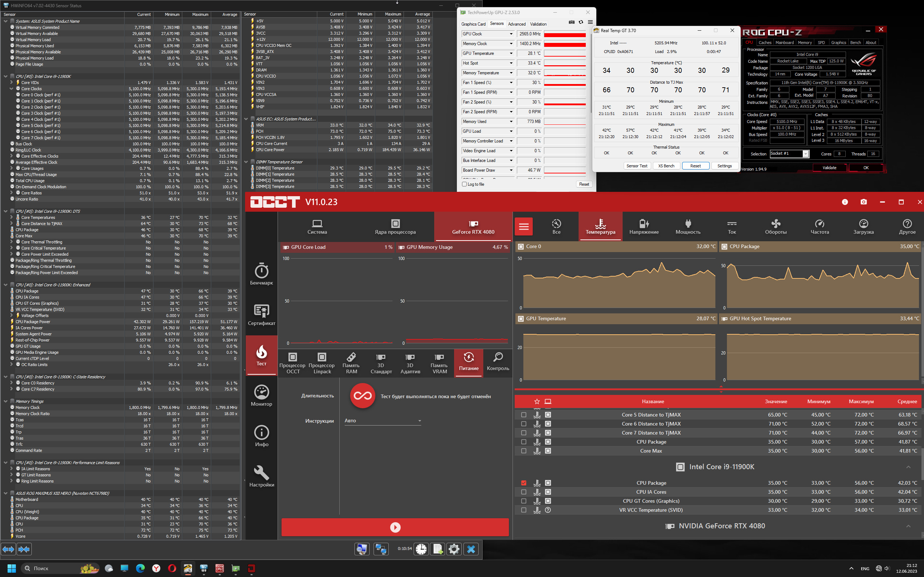Screen dimensions: 924x577
Task: Uncheck the CPU Package sensor checkbox
Action: (523, 483)
